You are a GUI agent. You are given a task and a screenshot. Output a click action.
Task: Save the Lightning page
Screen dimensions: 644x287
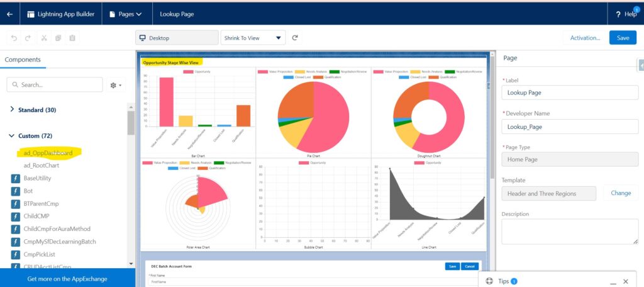pyautogui.click(x=623, y=38)
